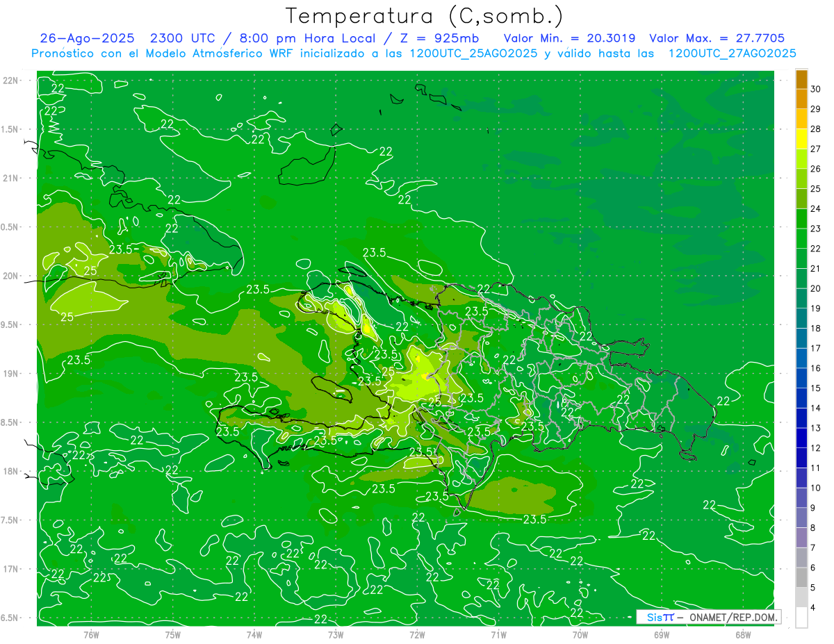Click the "0.5N" latitude axis label
This screenshot has width=834, height=644.
click(10, 228)
